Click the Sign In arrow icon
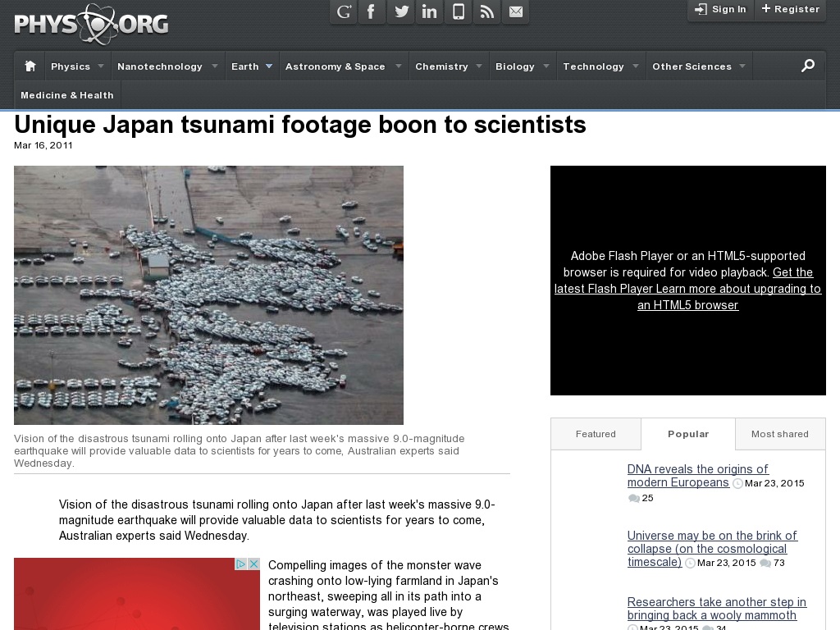Image resolution: width=840 pixels, height=630 pixels. [x=701, y=9]
